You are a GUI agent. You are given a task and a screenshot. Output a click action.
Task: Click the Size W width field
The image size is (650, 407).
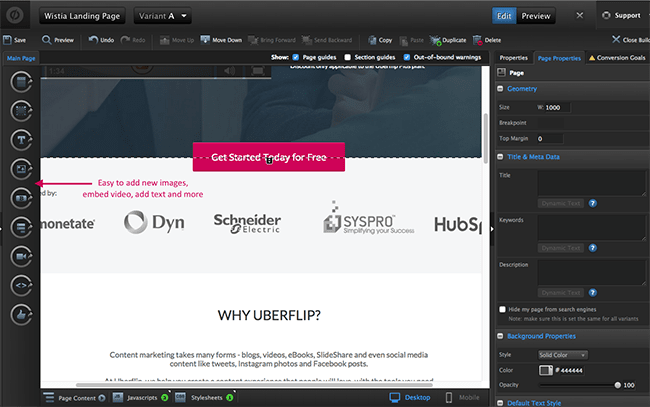click(x=557, y=107)
